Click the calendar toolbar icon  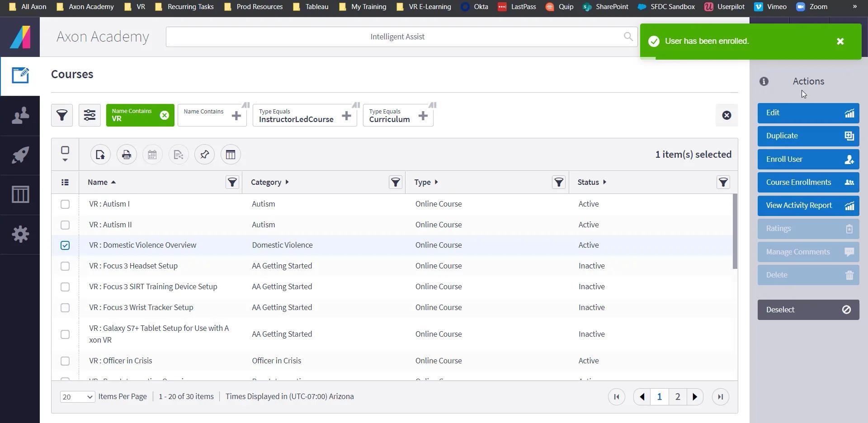152,155
